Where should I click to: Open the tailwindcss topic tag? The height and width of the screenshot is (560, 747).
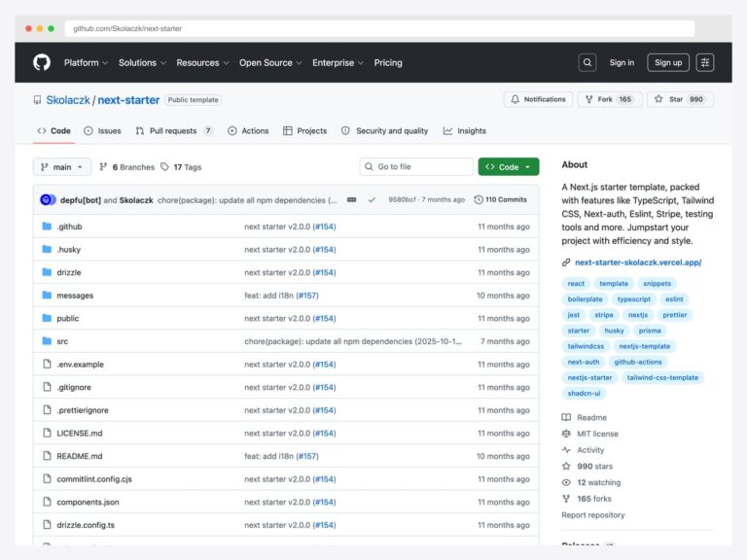point(586,346)
